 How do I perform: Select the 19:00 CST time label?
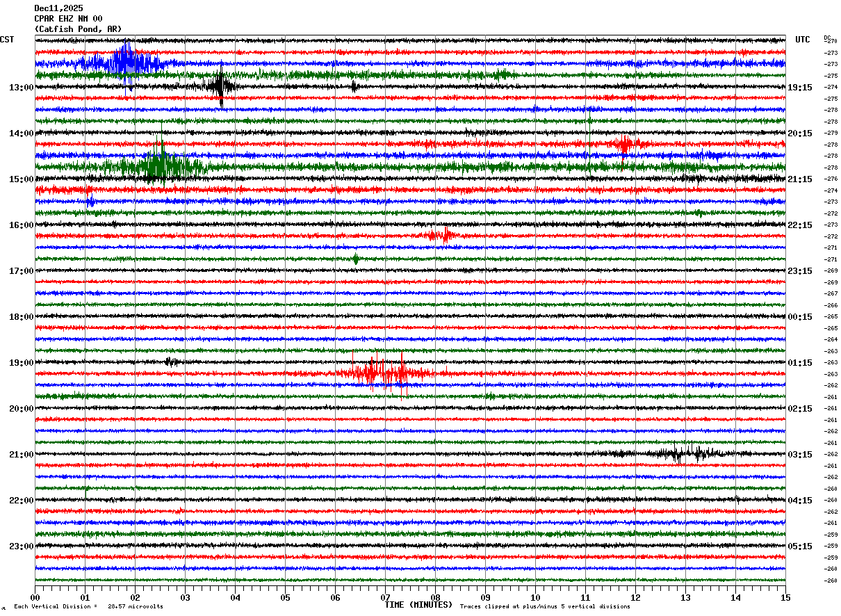[x=21, y=363]
